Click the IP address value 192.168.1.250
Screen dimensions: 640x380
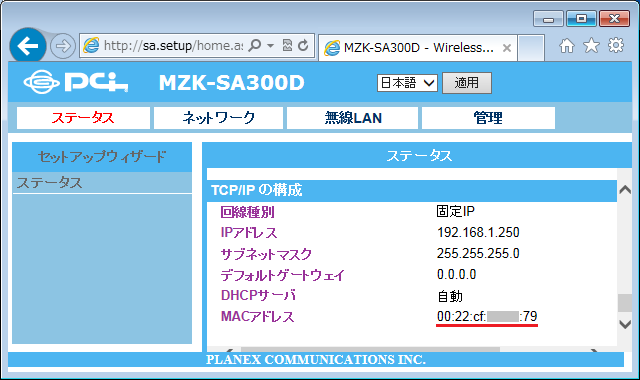(478, 232)
